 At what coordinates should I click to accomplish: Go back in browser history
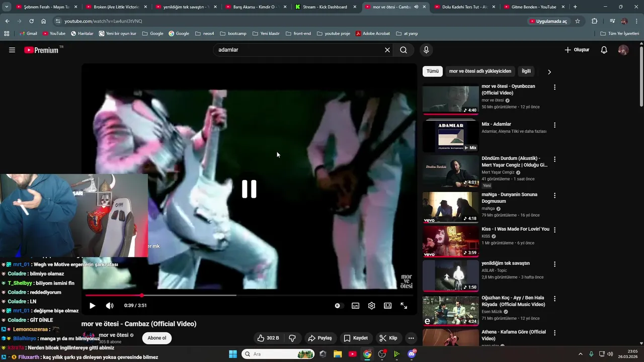tap(7, 21)
